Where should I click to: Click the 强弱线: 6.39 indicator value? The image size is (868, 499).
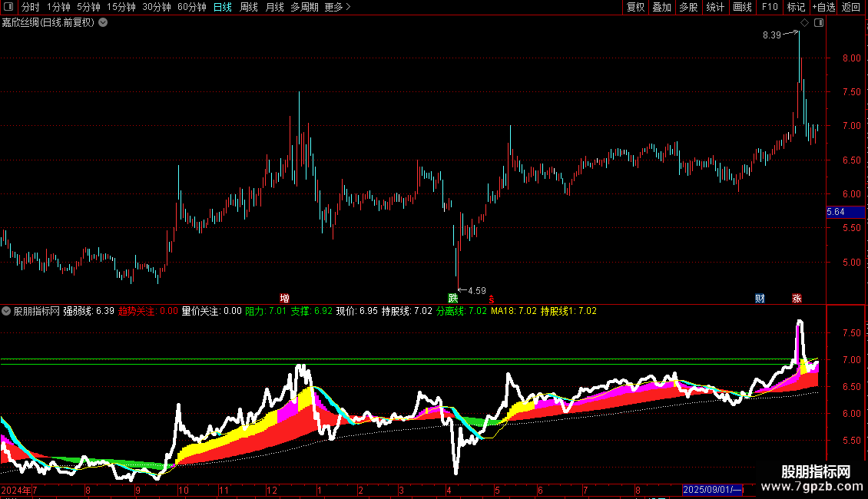88,311
